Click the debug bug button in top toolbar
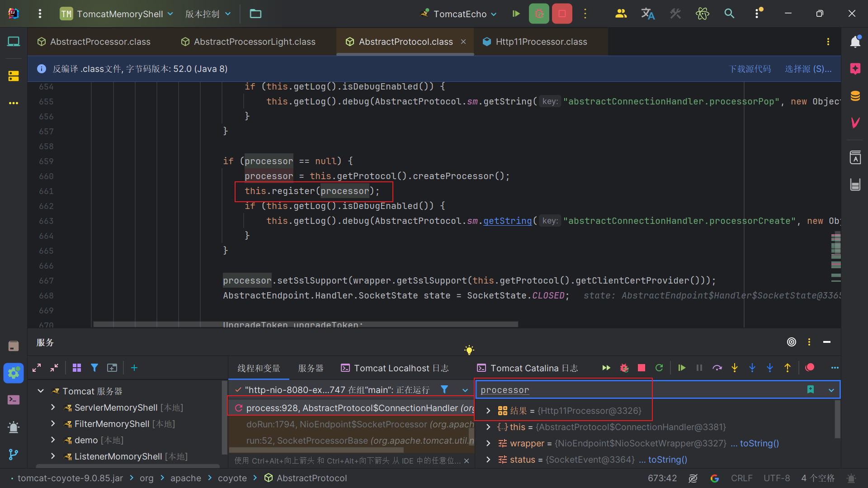Image resolution: width=868 pixels, height=488 pixels. 539,14
